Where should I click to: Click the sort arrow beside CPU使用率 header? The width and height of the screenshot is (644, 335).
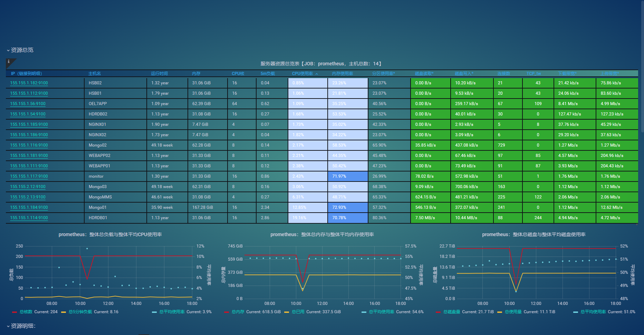pos(317,74)
